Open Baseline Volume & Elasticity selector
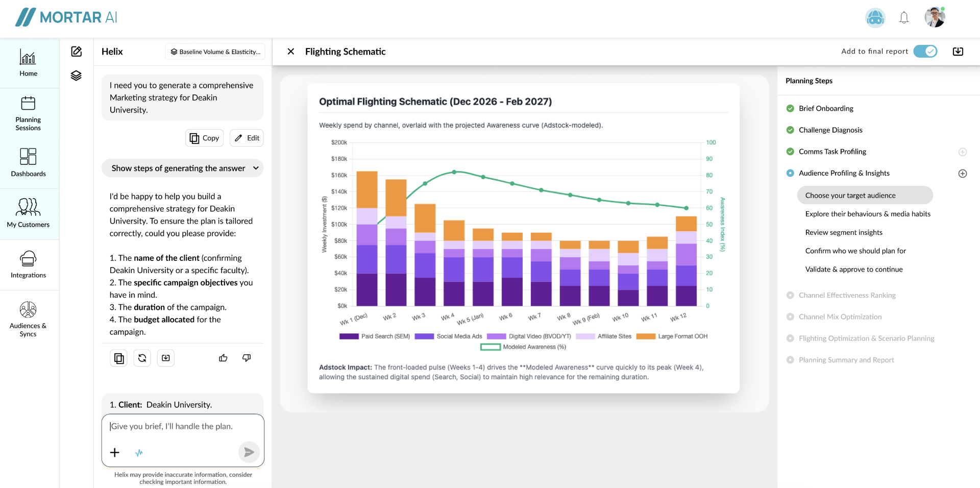 pyautogui.click(x=215, y=52)
